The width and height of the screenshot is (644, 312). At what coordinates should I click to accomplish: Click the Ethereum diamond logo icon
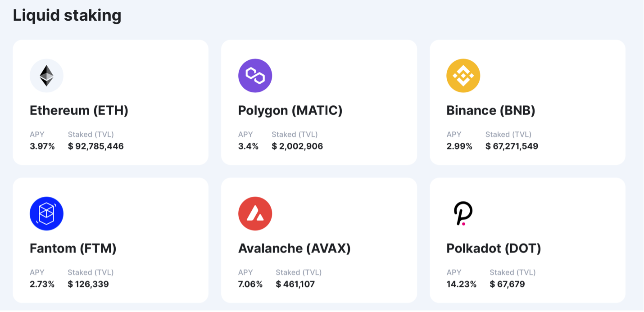click(46, 76)
